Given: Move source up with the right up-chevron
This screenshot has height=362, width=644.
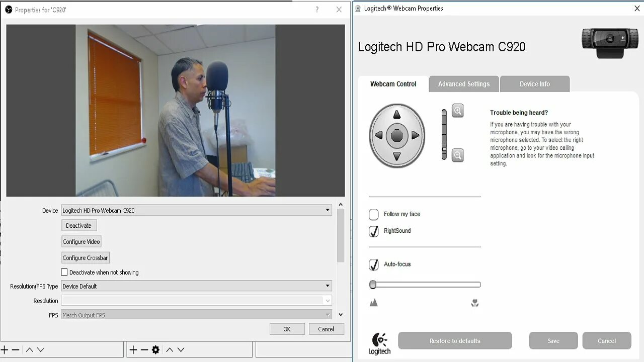Looking at the screenshot, I should tap(170, 349).
